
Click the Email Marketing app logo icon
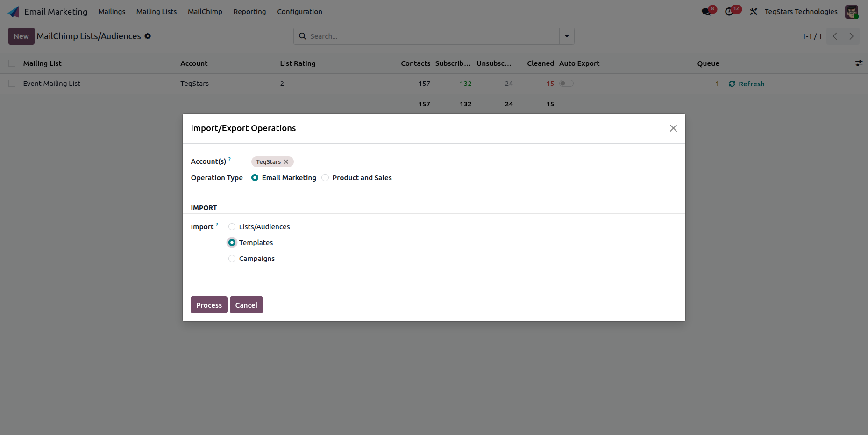tap(14, 12)
